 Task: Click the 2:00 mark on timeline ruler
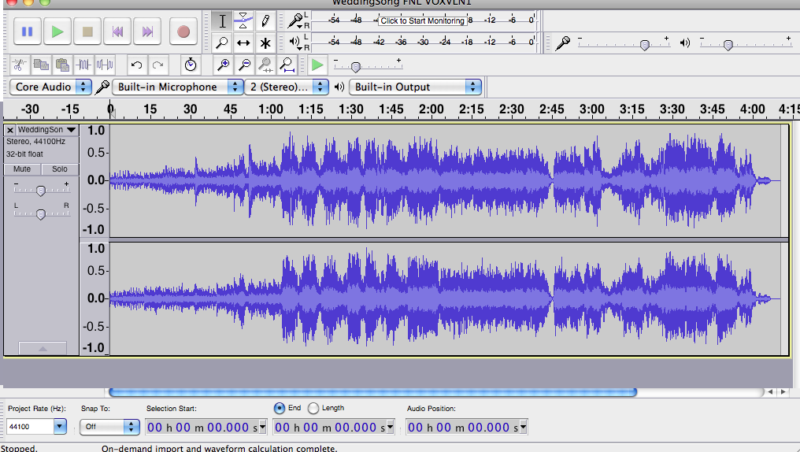coord(431,109)
